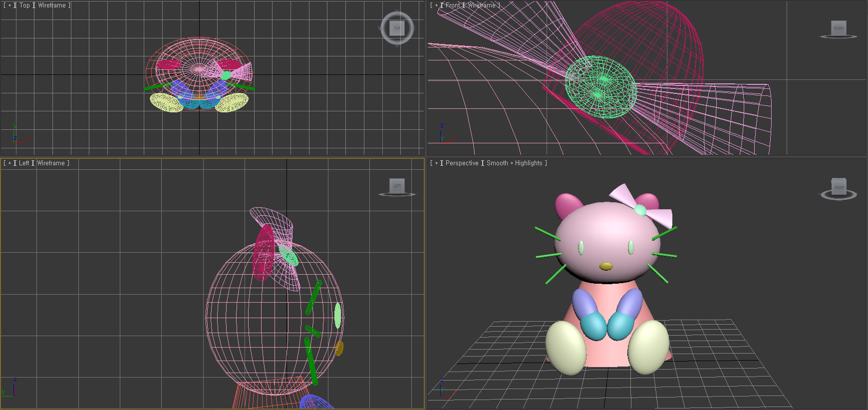Select the left teal hand in Perspective

point(594,326)
